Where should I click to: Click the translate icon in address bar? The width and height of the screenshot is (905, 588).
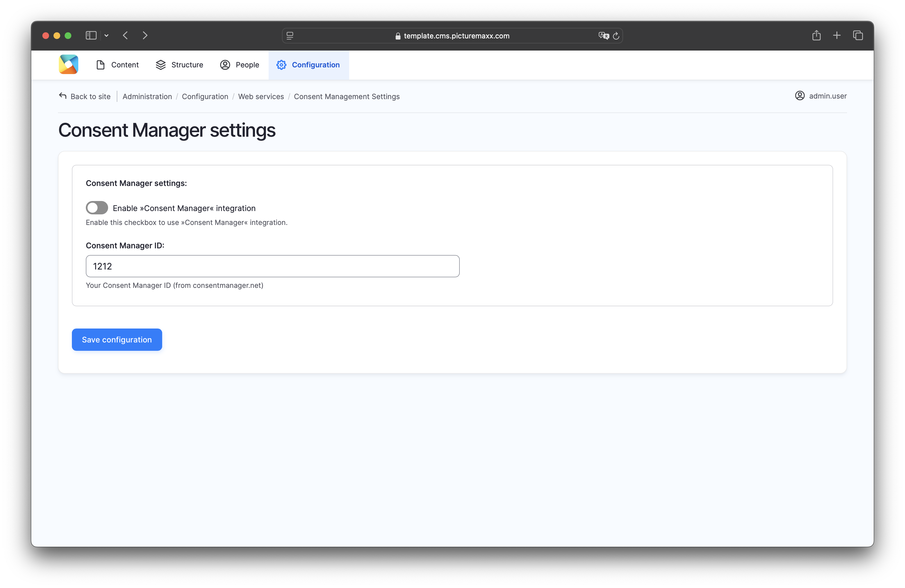click(x=604, y=36)
